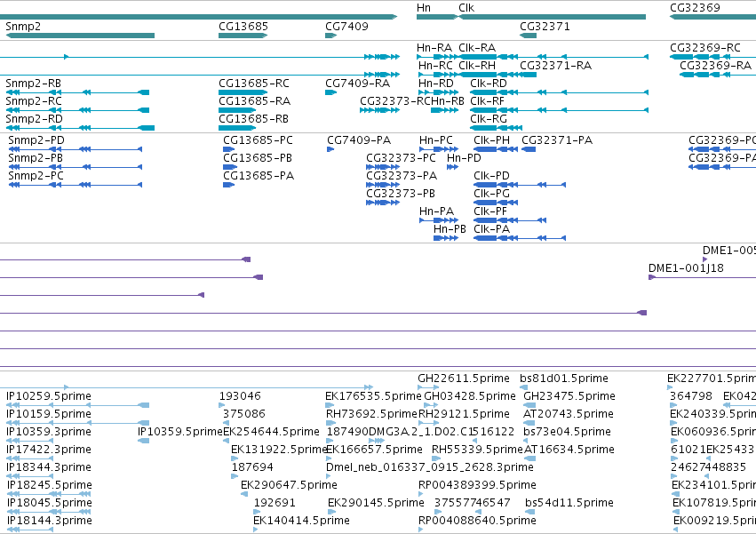Open the CG13685-RA transcript label
The image size is (756, 534).
(255, 101)
